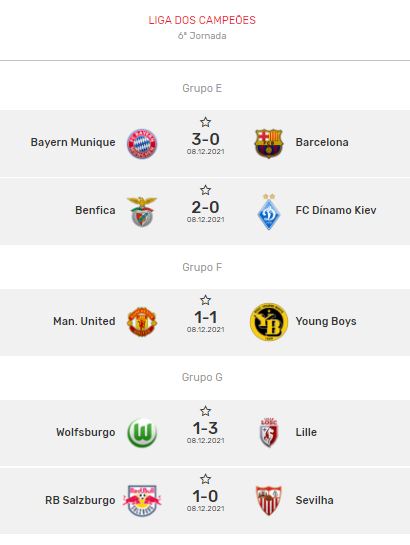Open the Liga dos Campeões heading link

coord(202,20)
